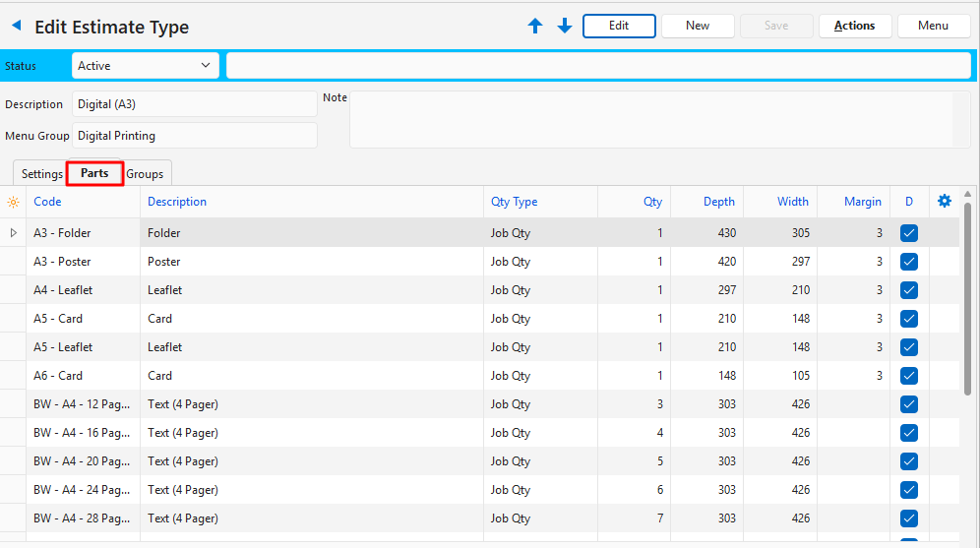
Task: Go to previous record with up arrow
Action: pyautogui.click(x=535, y=27)
